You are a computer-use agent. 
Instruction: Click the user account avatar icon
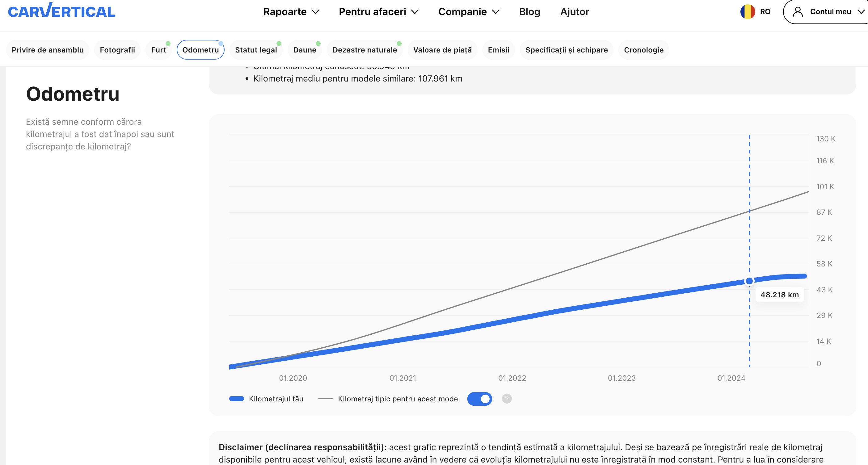(798, 12)
